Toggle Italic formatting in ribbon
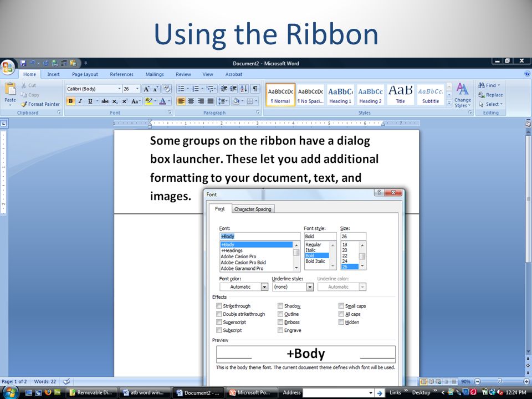The image size is (532, 399). (x=80, y=101)
